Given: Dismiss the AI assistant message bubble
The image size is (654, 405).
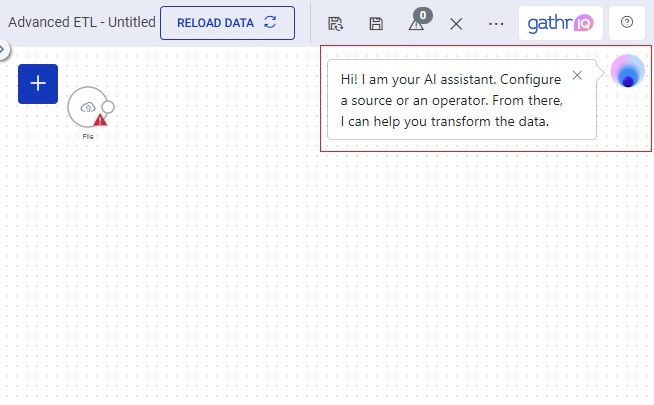Looking at the screenshot, I should click(x=577, y=75).
